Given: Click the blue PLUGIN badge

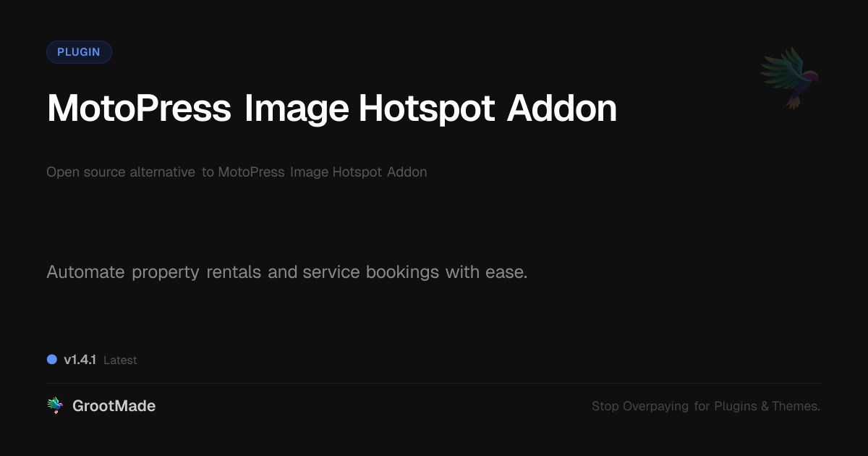Looking at the screenshot, I should tap(79, 52).
